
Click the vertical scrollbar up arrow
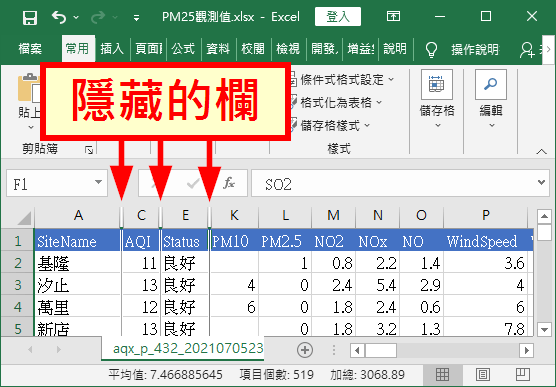pyautogui.click(x=544, y=216)
